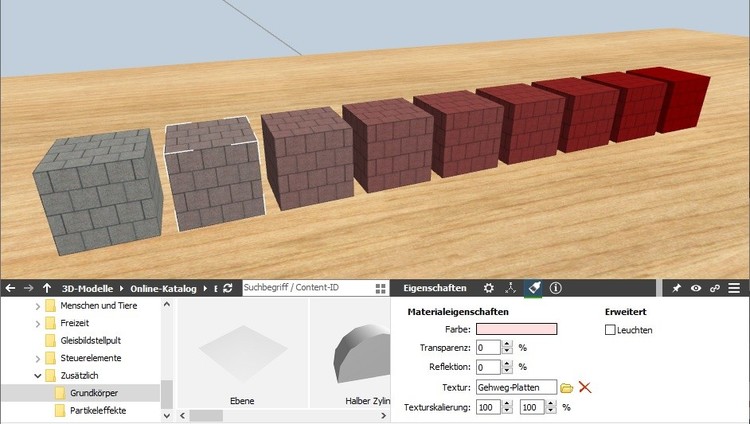Toggle the eye visibility icon
The height and width of the screenshot is (424, 750).
click(x=695, y=288)
